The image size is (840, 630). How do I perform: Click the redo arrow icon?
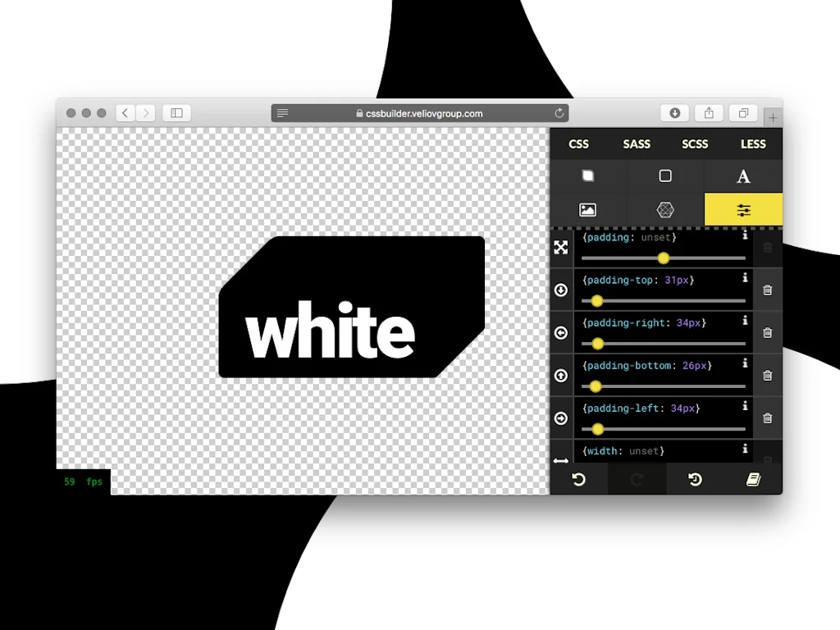point(637,479)
